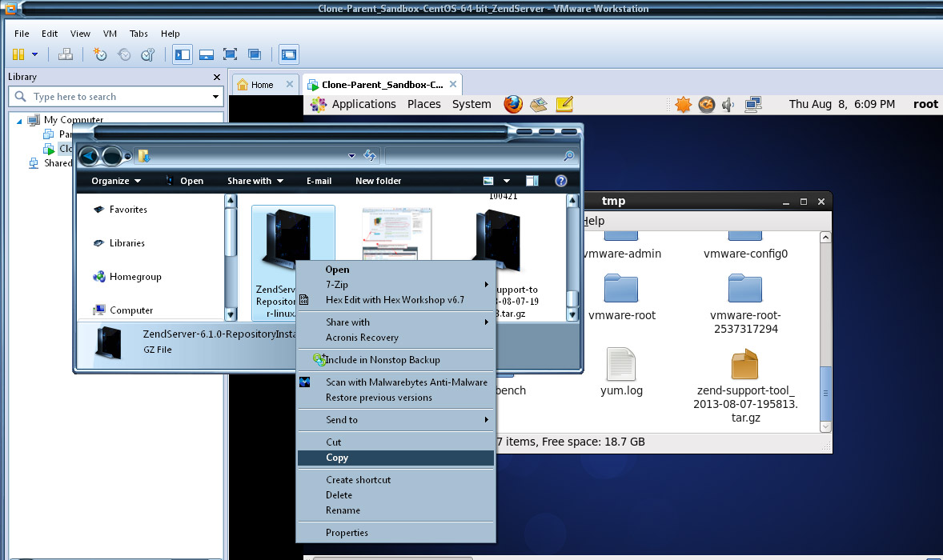The image size is (943, 560).
Task: Toggle the console view button
Action: pyautogui.click(x=289, y=54)
